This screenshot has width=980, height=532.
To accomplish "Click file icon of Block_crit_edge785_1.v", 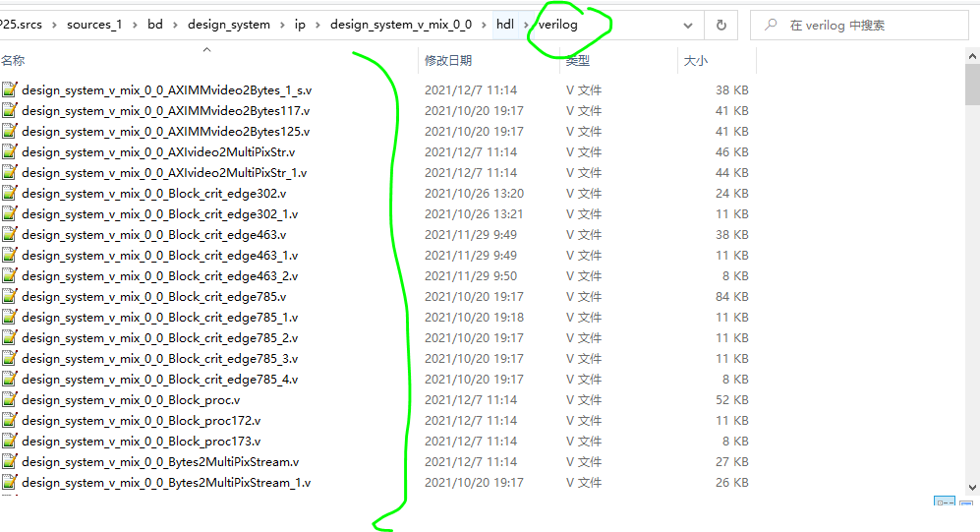I will click(x=10, y=317).
